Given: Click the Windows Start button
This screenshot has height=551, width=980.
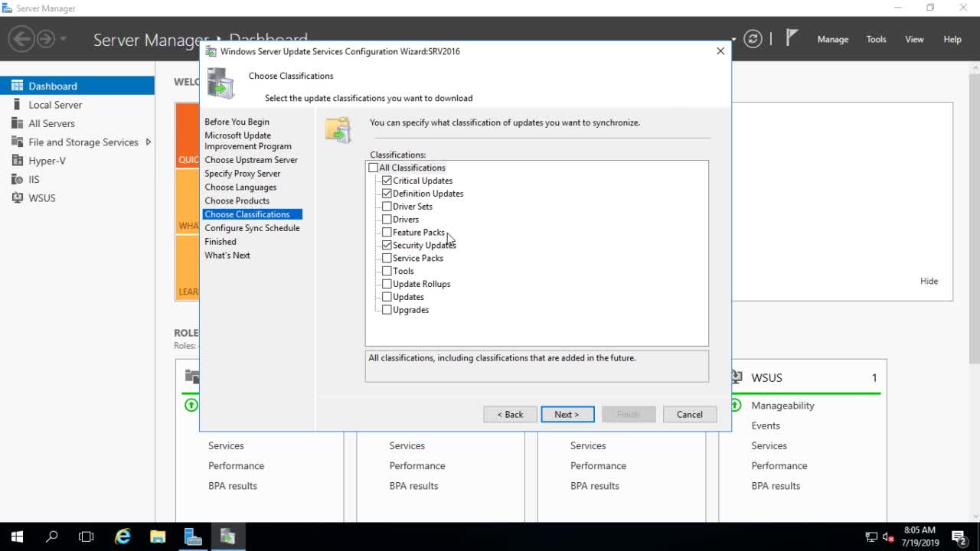Looking at the screenshot, I should (x=17, y=536).
